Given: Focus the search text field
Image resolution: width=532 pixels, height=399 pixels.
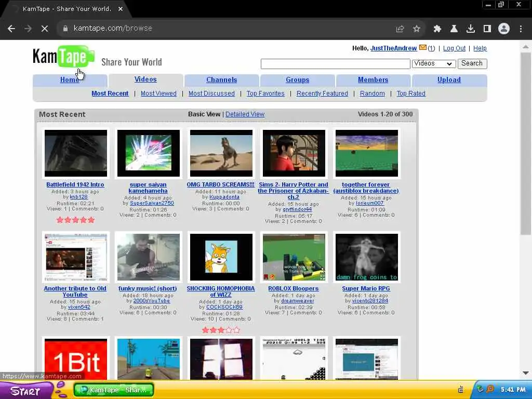Looking at the screenshot, I should pyautogui.click(x=335, y=64).
